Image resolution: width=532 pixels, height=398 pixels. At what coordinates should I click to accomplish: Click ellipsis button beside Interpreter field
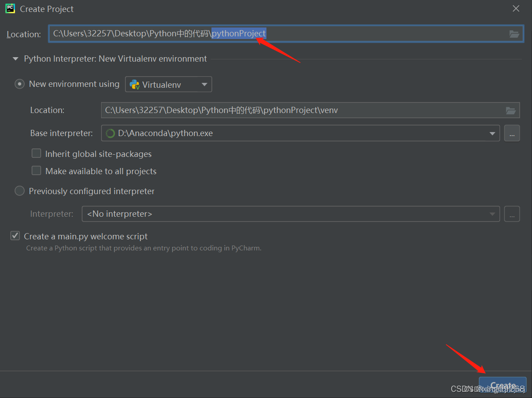tap(512, 214)
